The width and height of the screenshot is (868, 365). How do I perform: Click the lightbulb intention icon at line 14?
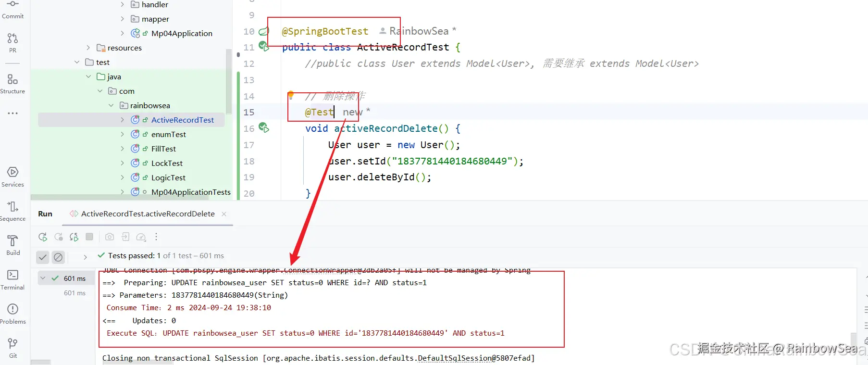click(291, 94)
